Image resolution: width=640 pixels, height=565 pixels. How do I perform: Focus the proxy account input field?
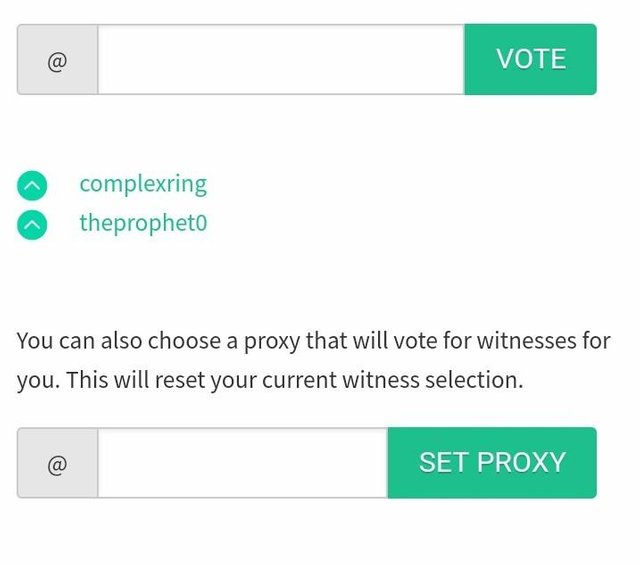click(243, 463)
